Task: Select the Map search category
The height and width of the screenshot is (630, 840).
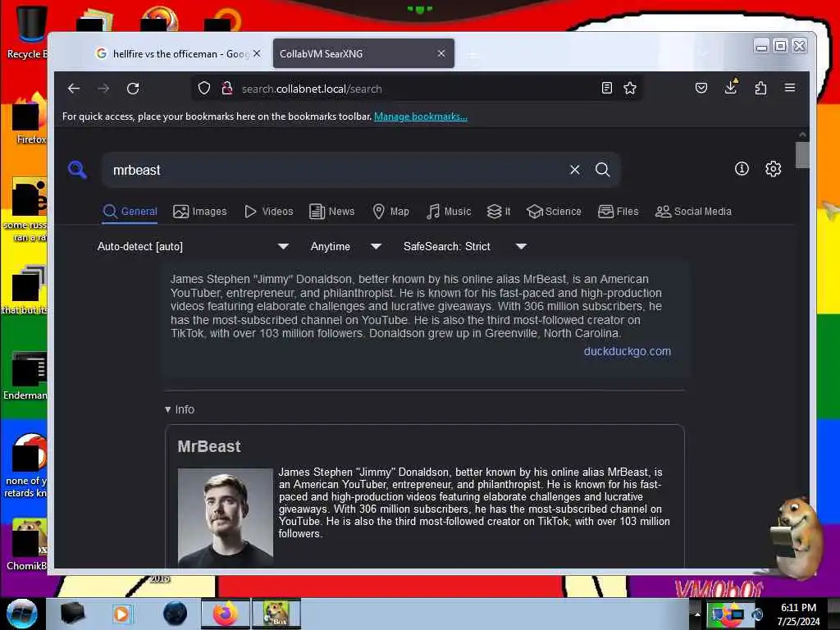Action: [x=391, y=212]
